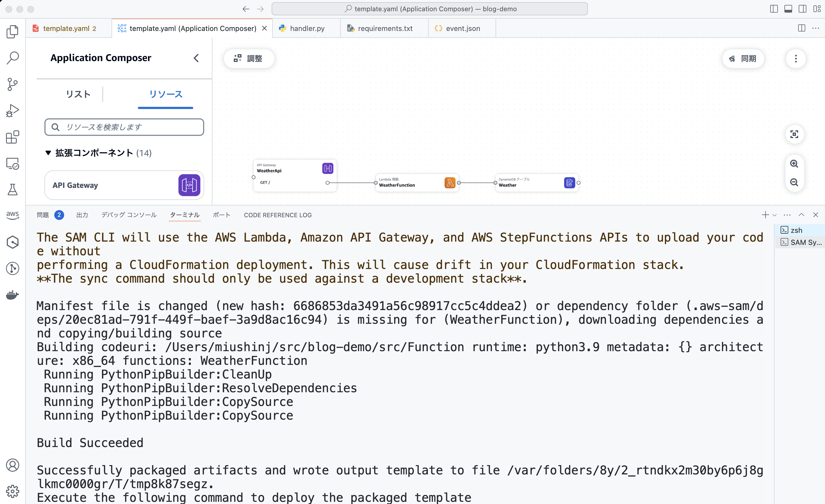Click the リソースを検索します search field
The width and height of the screenshot is (825, 504).
tap(124, 127)
